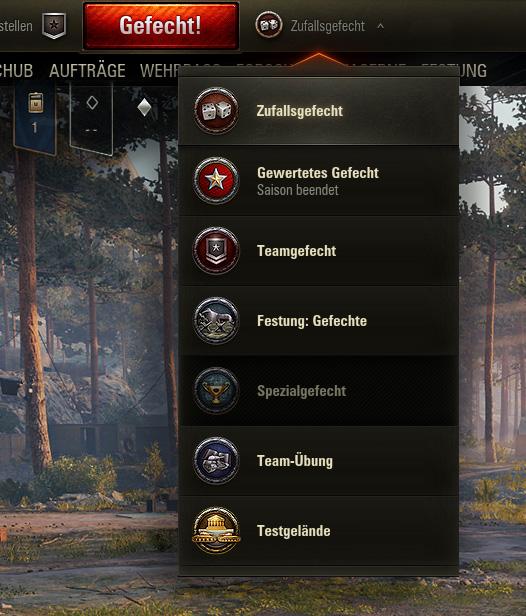Click the dice icon for Zufallsgefecht

(x=216, y=110)
